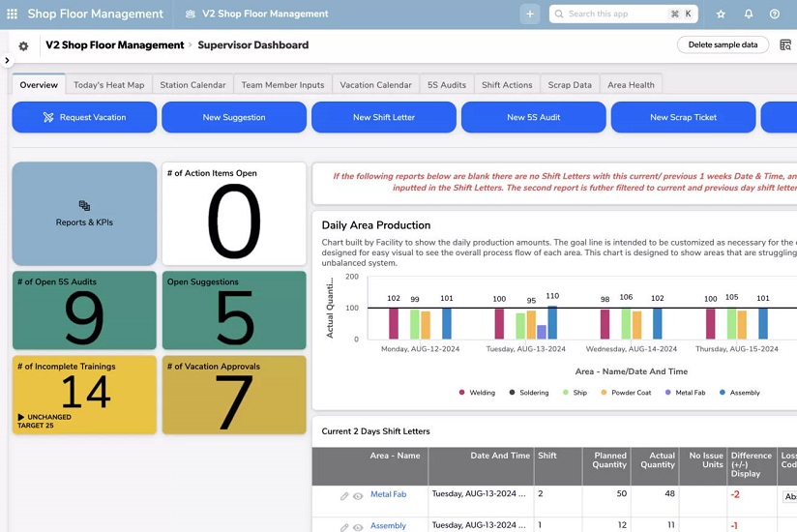Open the favorites star icon
The width and height of the screenshot is (797, 532).
pos(721,15)
